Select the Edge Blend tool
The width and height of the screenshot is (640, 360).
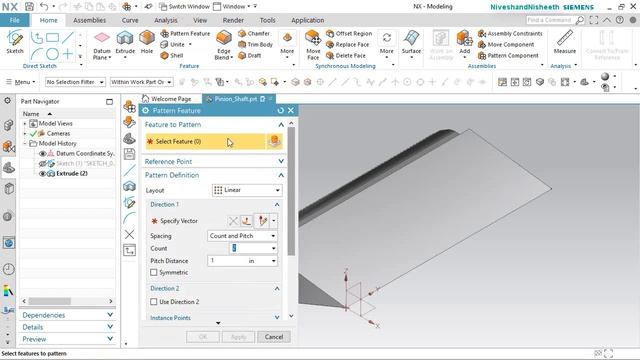coord(224,45)
